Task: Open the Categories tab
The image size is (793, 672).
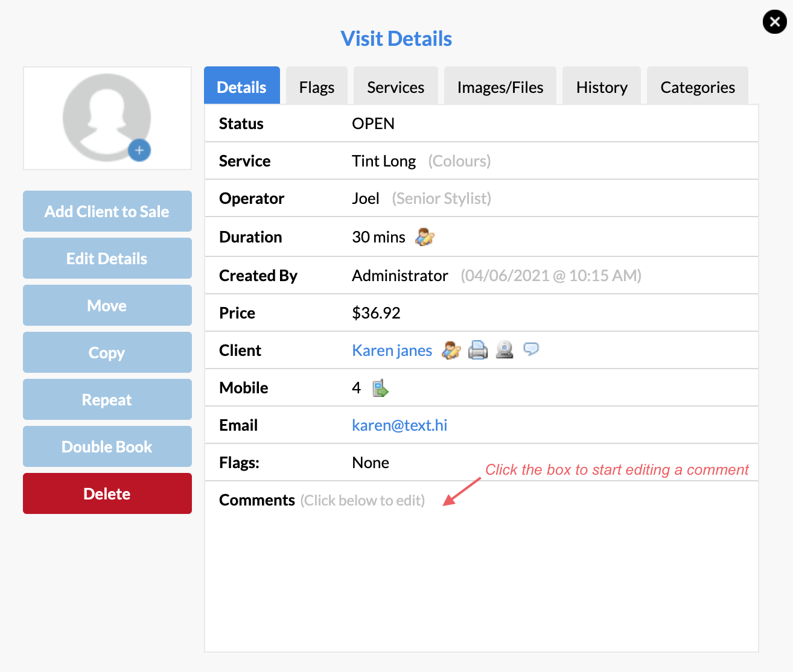Action: [x=697, y=87]
